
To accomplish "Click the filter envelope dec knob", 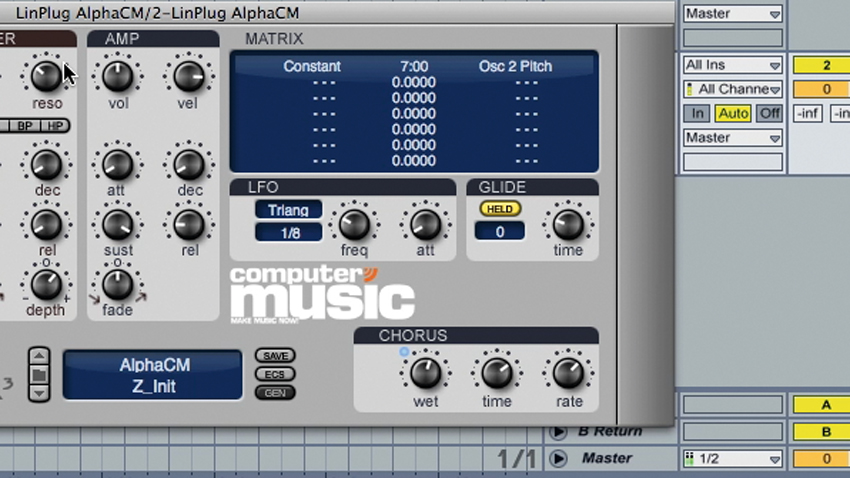I will click(46, 164).
